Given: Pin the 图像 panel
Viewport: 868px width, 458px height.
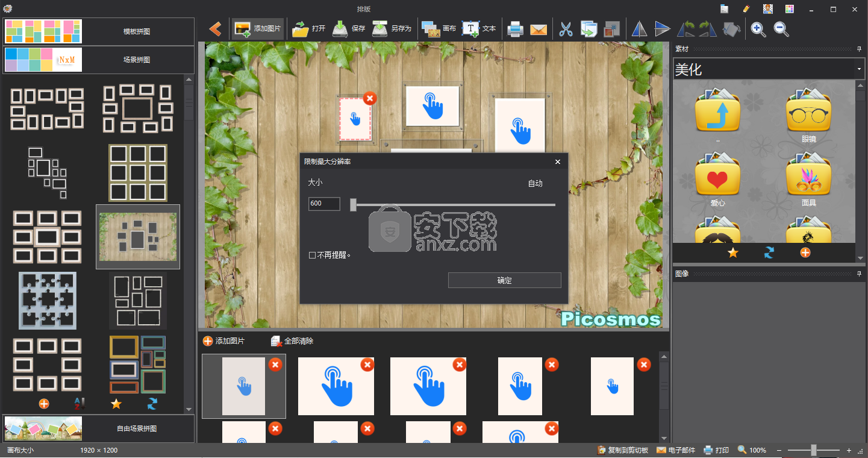Looking at the screenshot, I should (x=860, y=274).
